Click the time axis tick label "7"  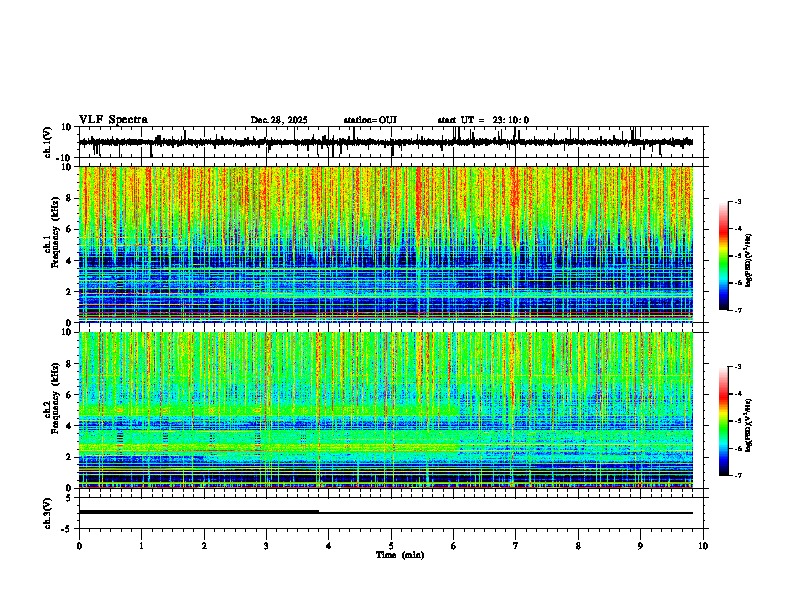[516, 546]
